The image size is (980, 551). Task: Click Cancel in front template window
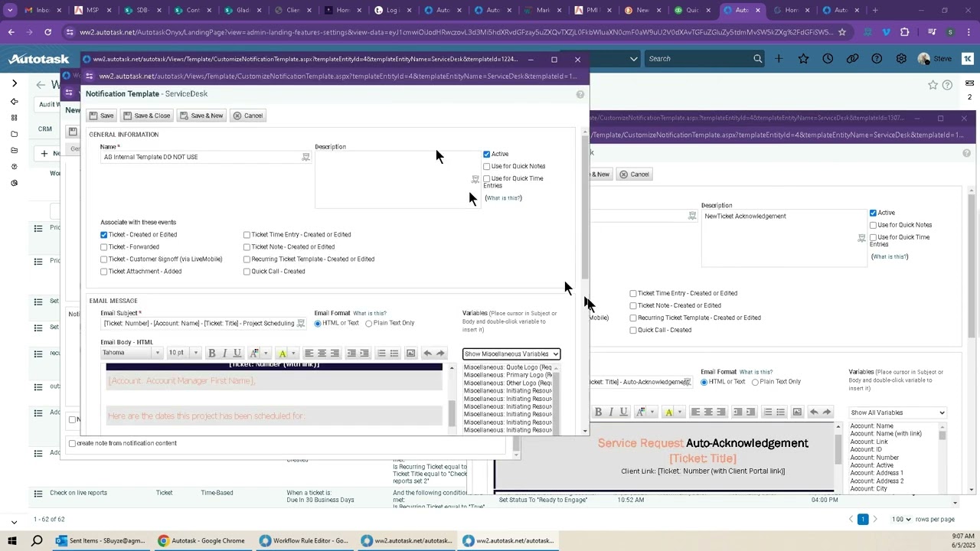(x=248, y=116)
